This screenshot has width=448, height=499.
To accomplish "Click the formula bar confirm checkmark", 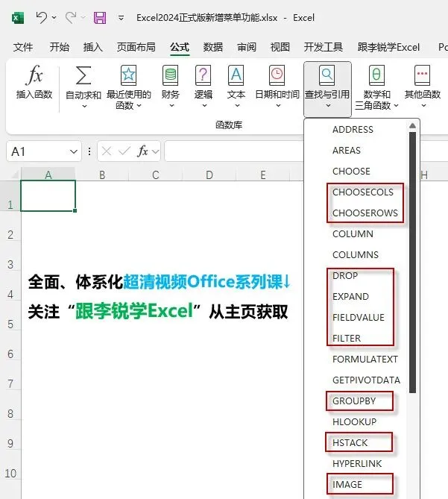I will click(x=124, y=151).
